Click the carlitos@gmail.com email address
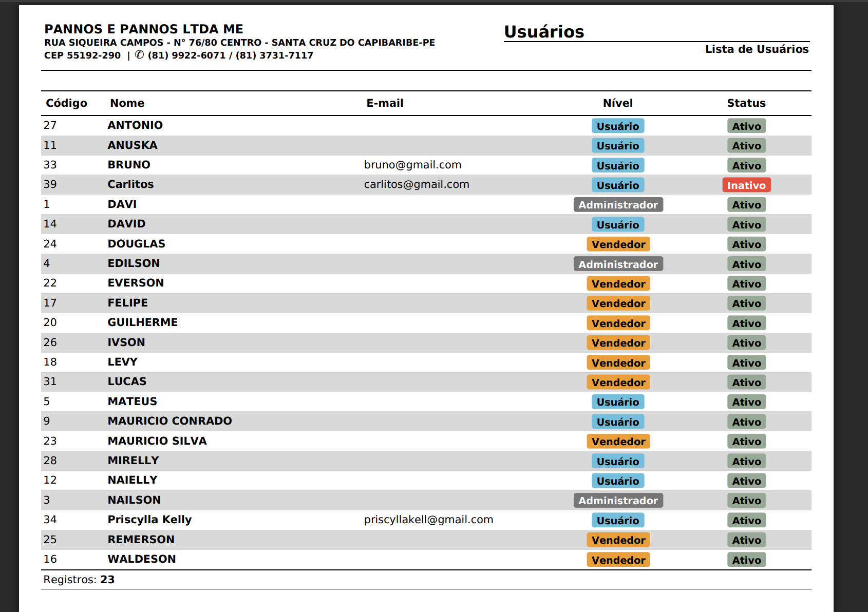Screen dimensions: 868x612 tap(417, 184)
